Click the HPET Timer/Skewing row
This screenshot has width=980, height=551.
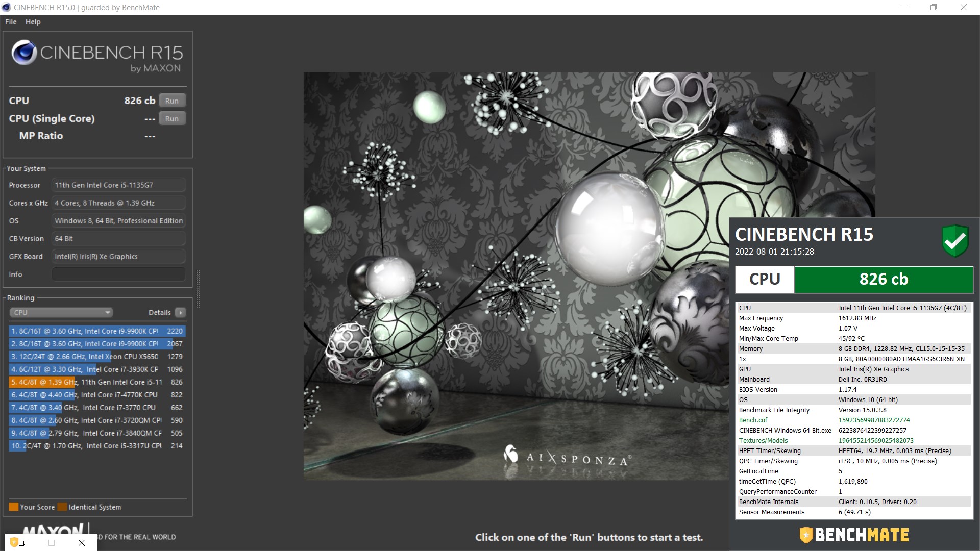[x=853, y=450]
